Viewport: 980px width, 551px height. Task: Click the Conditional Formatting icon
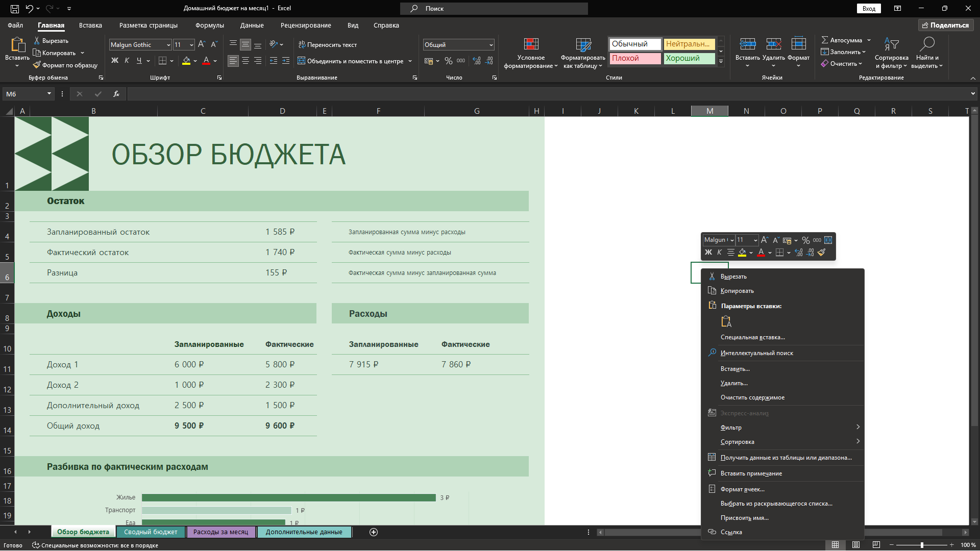point(531,45)
